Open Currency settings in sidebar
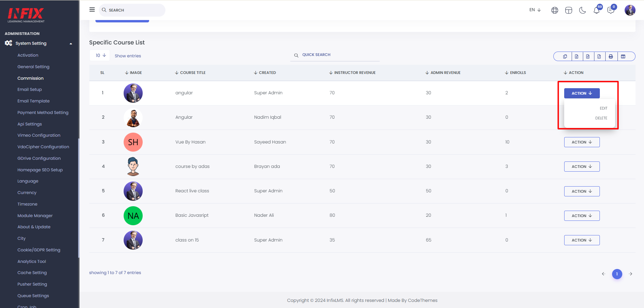 pyautogui.click(x=27, y=193)
